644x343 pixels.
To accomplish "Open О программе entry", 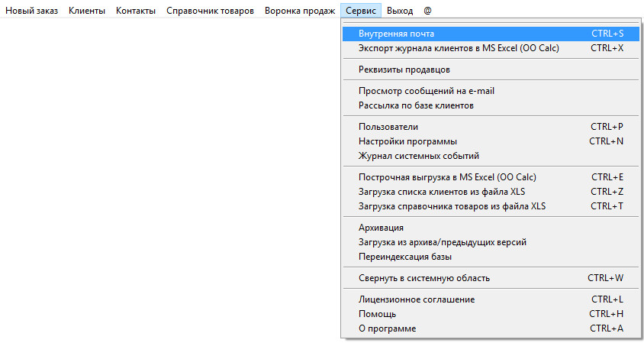I will (x=387, y=328).
